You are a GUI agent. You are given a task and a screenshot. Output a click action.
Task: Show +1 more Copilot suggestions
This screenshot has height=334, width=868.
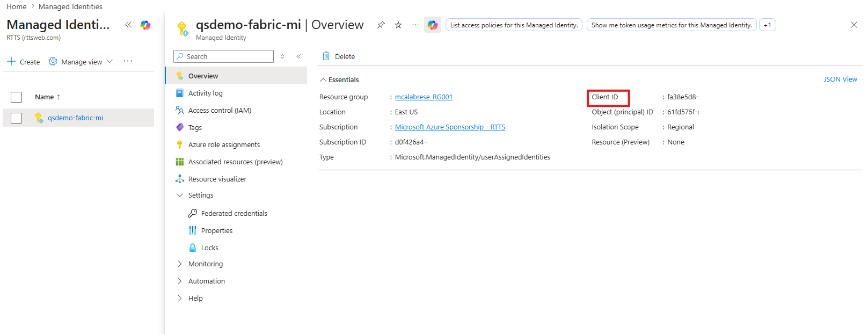point(768,25)
